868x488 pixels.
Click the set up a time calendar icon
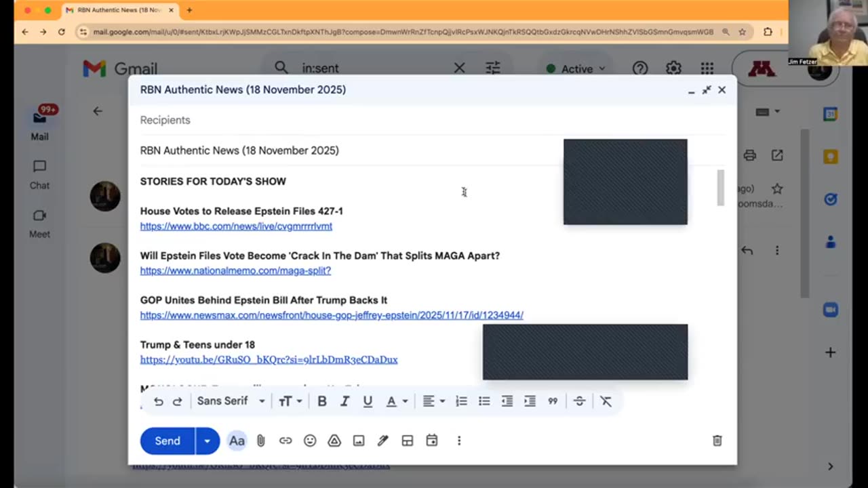coord(432,441)
